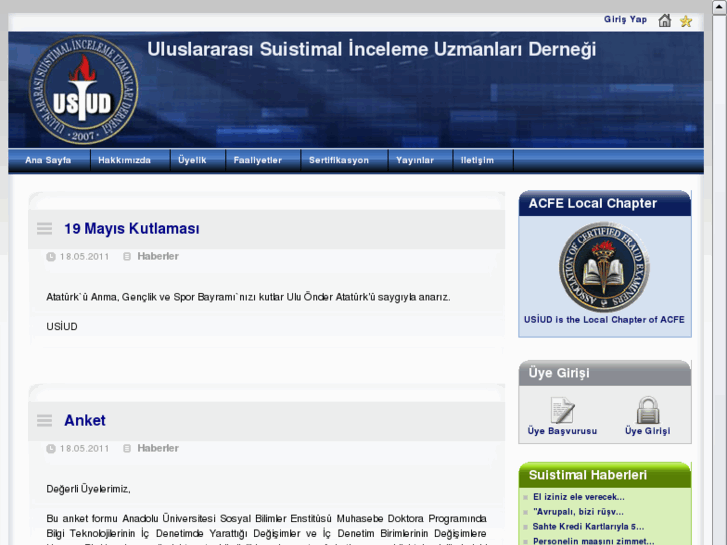Open news Sahte Kredi Kartlarıyla 5...
The height and width of the screenshot is (545, 727).
click(588, 526)
